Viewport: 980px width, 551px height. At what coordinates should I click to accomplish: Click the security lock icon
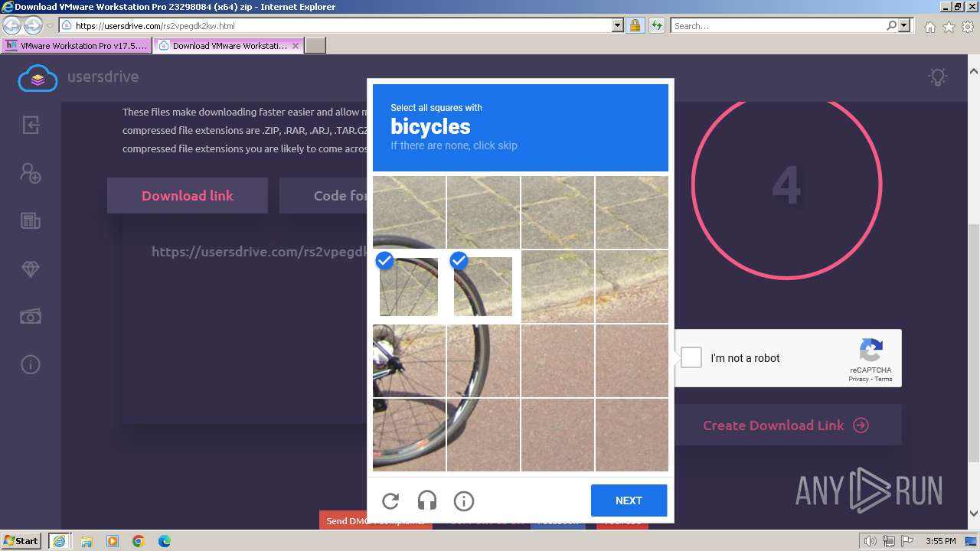click(x=635, y=26)
